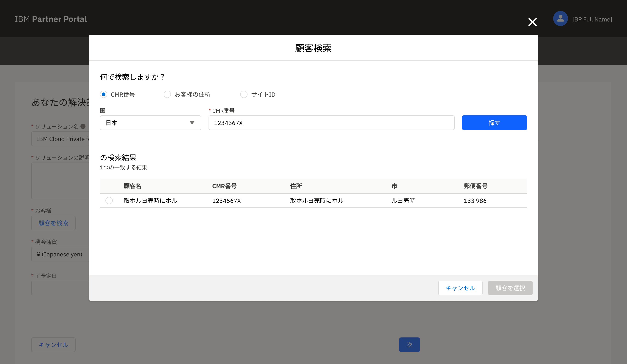Click キャンセル in the dialog footer
The width and height of the screenshot is (627, 364).
(x=460, y=288)
